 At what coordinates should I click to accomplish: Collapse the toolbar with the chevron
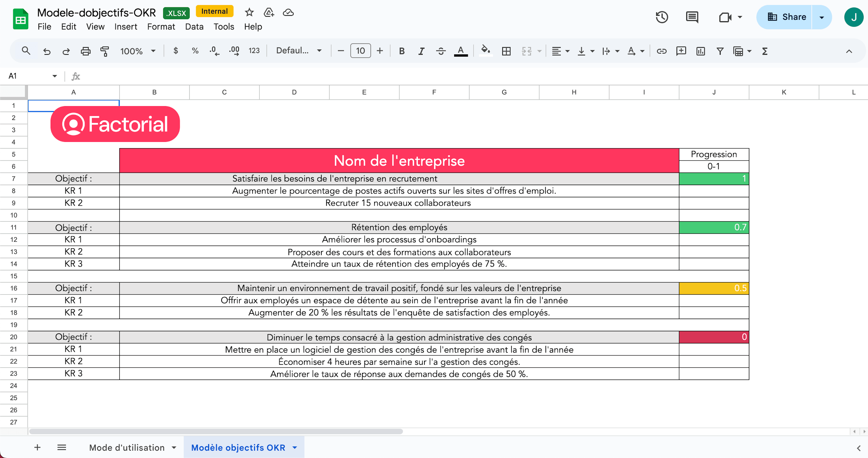849,51
